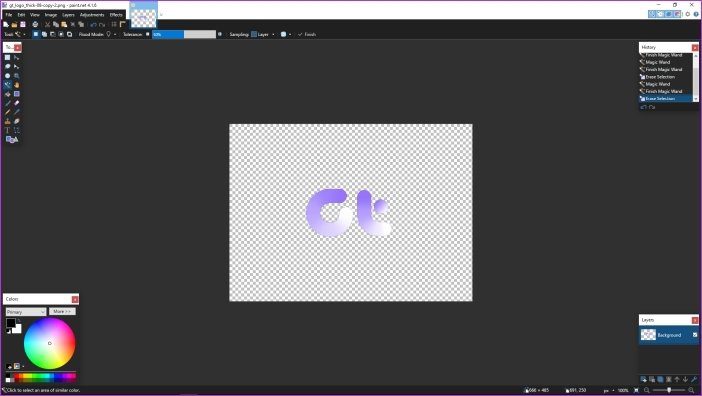This screenshot has width=702, height=396.
Task: Click the Cut scissors toolbar icon
Action: pyautogui.click(x=47, y=25)
